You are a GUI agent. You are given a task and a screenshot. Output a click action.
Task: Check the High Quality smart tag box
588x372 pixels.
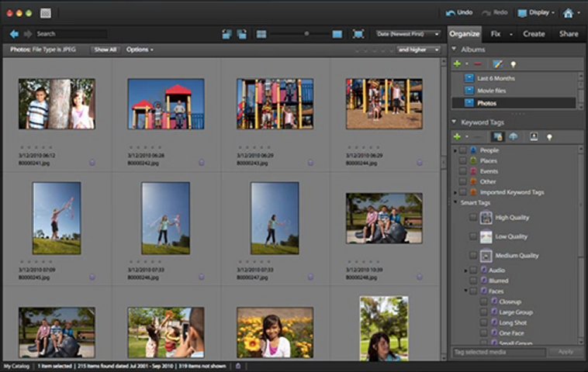473,217
